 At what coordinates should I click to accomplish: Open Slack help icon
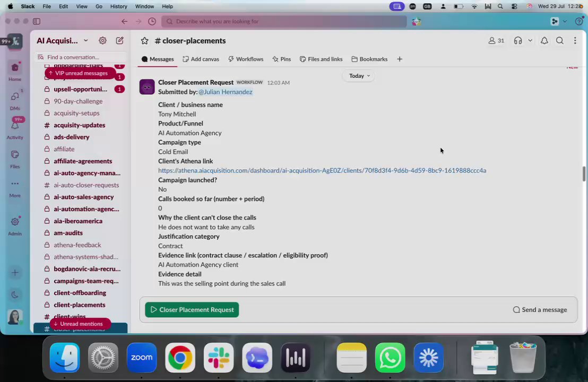pos(579,21)
